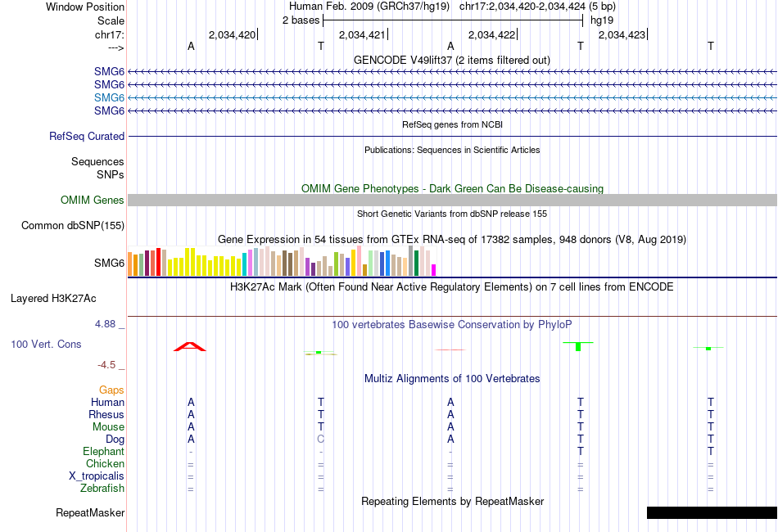Click the magenta bar in GTEx chart
The image size is (778, 532).
tap(434, 270)
